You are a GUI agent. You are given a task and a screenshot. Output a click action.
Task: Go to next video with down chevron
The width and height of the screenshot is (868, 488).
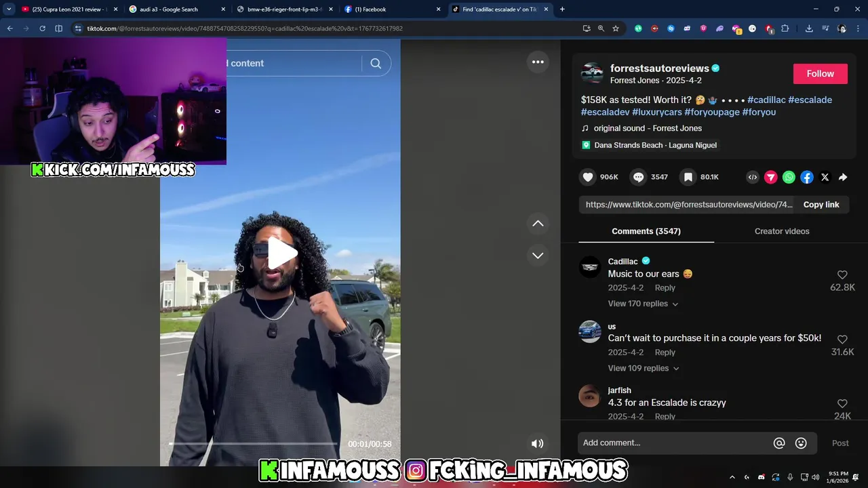click(x=538, y=256)
